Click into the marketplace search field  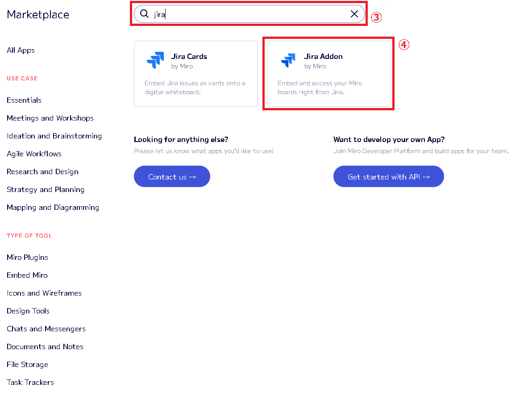click(250, 14)
